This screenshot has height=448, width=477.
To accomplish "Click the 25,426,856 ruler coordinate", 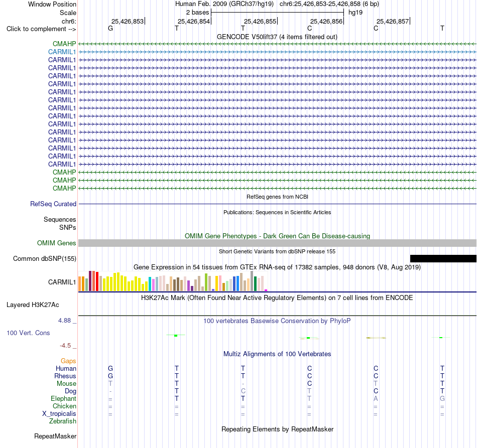I will [x=326, y=21].
